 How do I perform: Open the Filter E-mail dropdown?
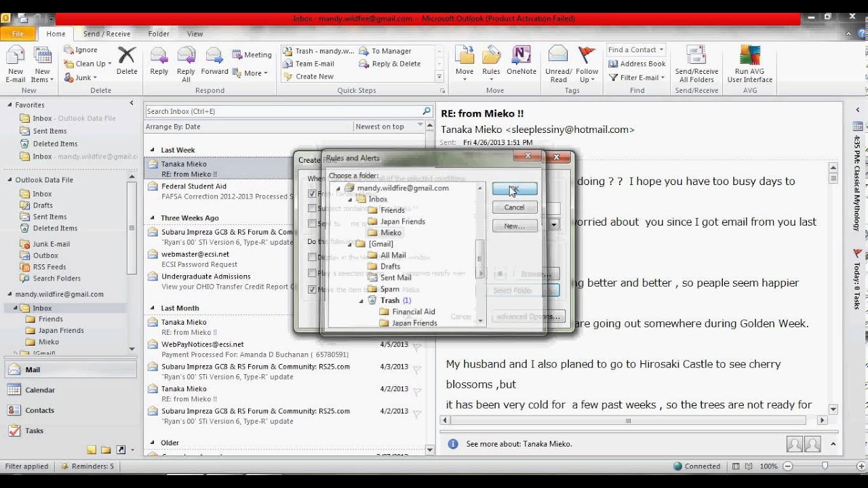click(x=637, y=77)
